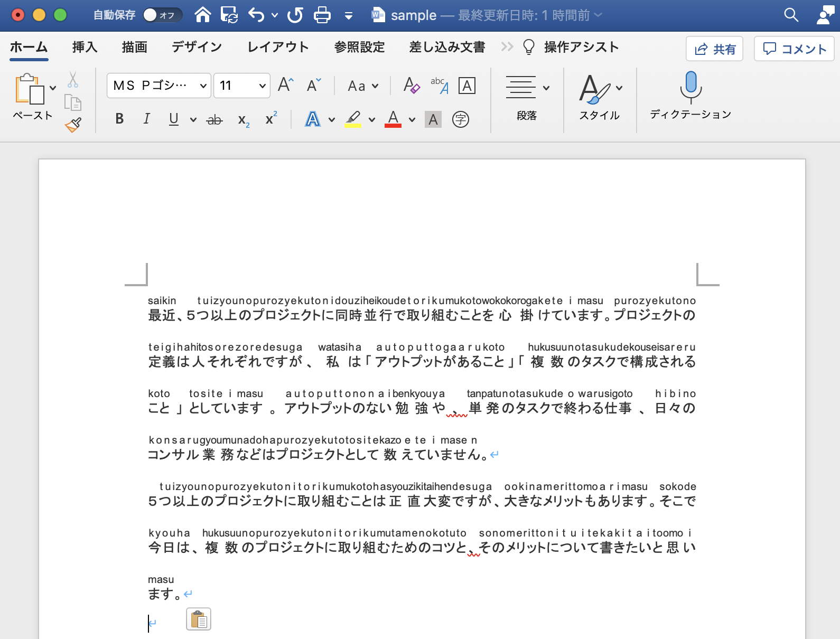
Task: Open undo history dropdown arrow
Action: [275, 15]
